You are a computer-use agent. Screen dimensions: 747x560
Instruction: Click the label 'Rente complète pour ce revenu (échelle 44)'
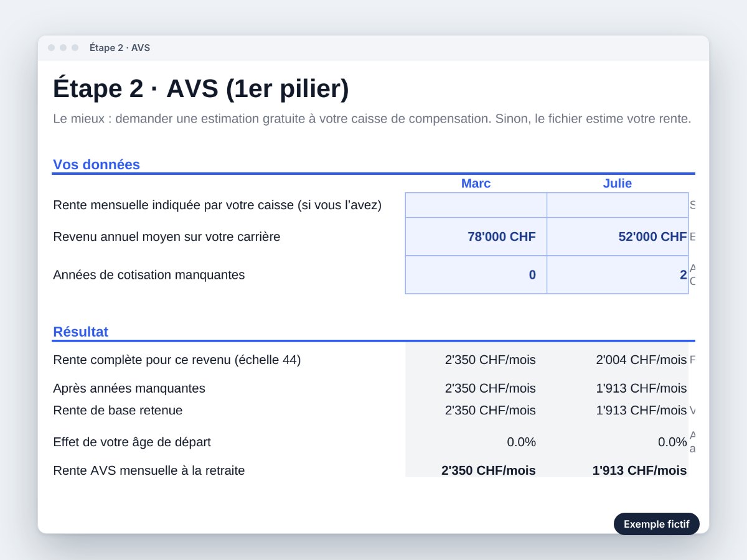pos(177,360)
